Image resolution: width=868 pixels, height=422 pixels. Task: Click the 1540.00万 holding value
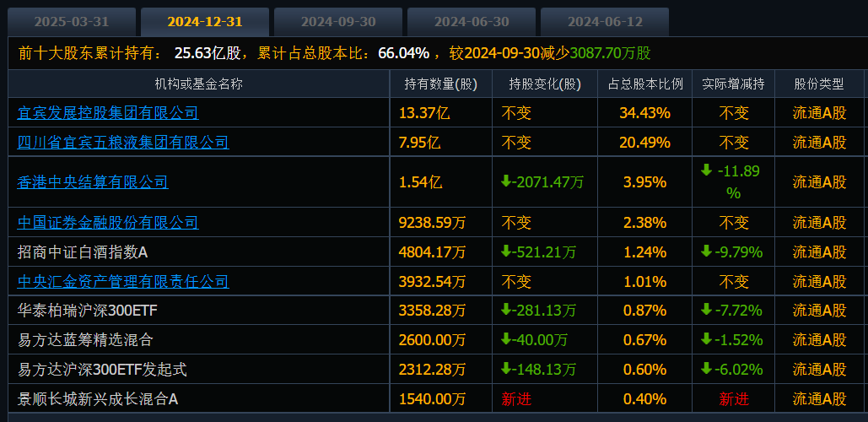coord(433,398)
